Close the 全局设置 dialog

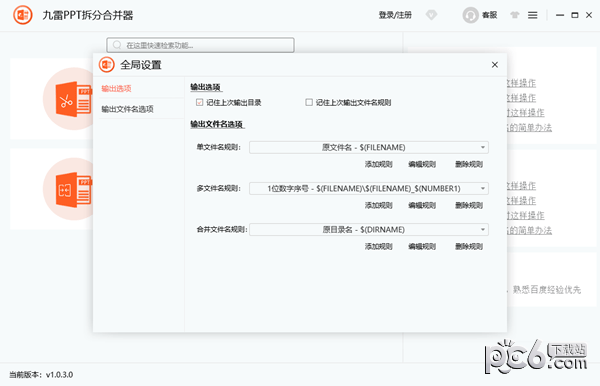point(494,65)
